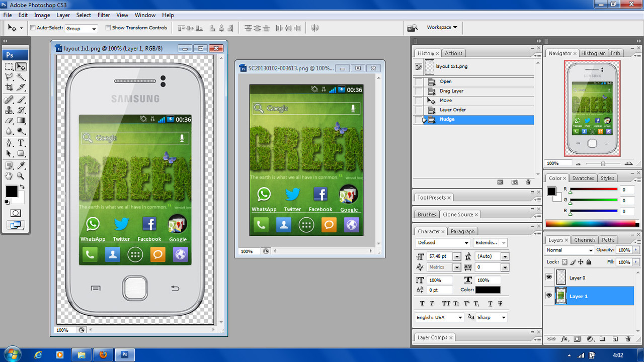Select the Brush tool
The image size is (644, 362).
(21, 100)
